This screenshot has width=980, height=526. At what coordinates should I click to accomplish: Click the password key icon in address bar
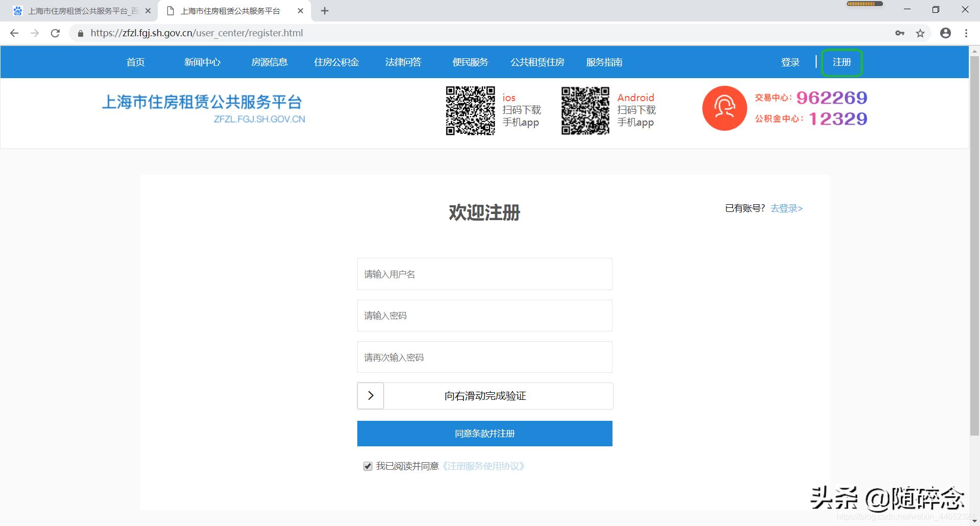click(x=900, y=33)
